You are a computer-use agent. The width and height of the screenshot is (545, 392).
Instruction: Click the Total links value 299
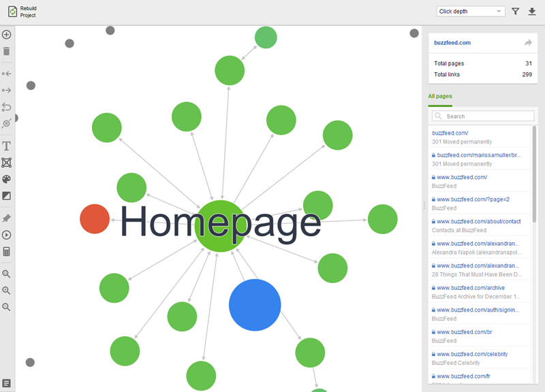pos(527,74)
